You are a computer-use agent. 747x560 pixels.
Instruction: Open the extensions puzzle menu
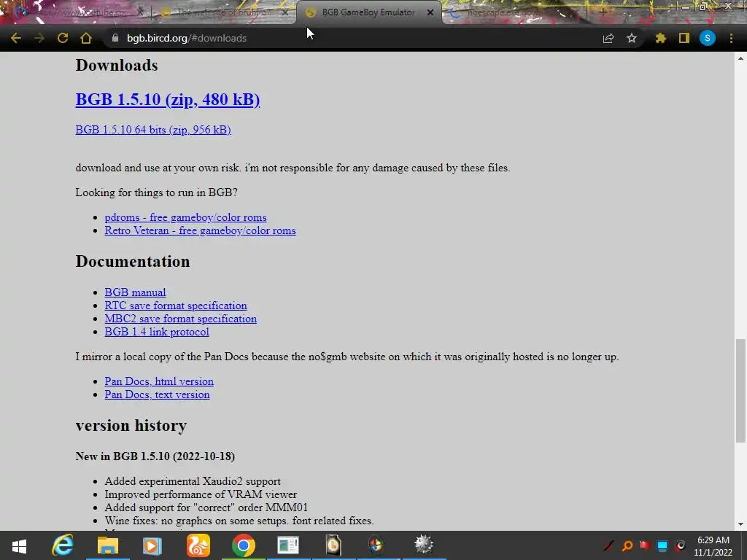coord(660,38)
